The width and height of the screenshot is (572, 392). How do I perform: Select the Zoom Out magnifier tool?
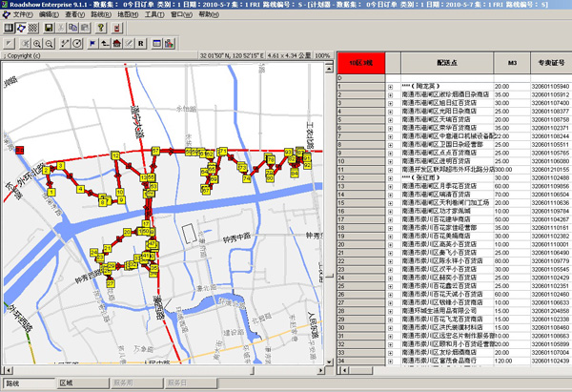point(49,43)
